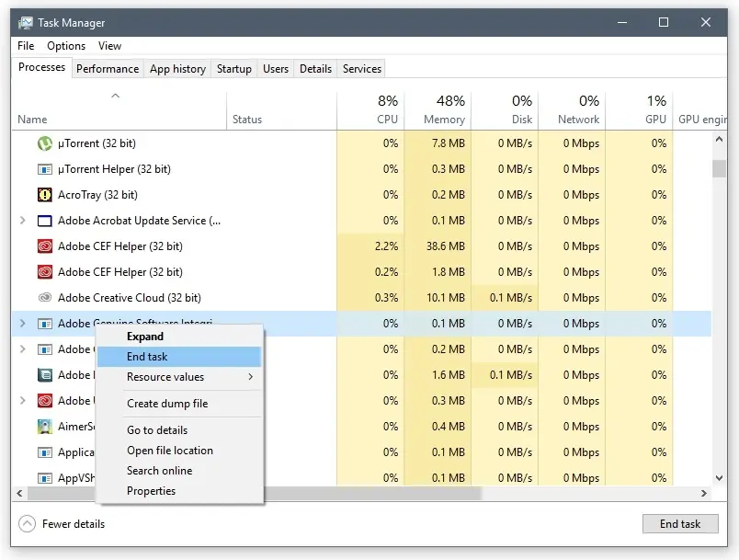Expand the Adobe row with 0.3 MB red icon
Image resolution: width=739 pixels, height=560 pixels.
(x=22, y=401)
